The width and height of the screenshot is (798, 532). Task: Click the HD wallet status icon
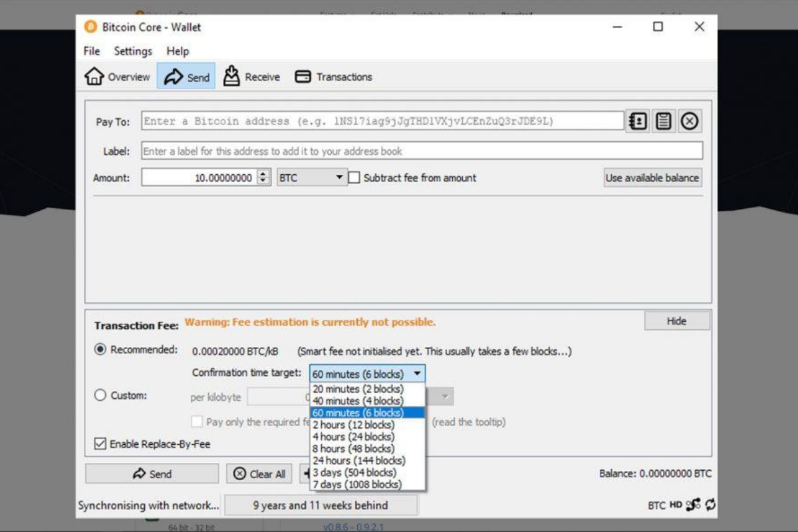[x=676, y=505]
